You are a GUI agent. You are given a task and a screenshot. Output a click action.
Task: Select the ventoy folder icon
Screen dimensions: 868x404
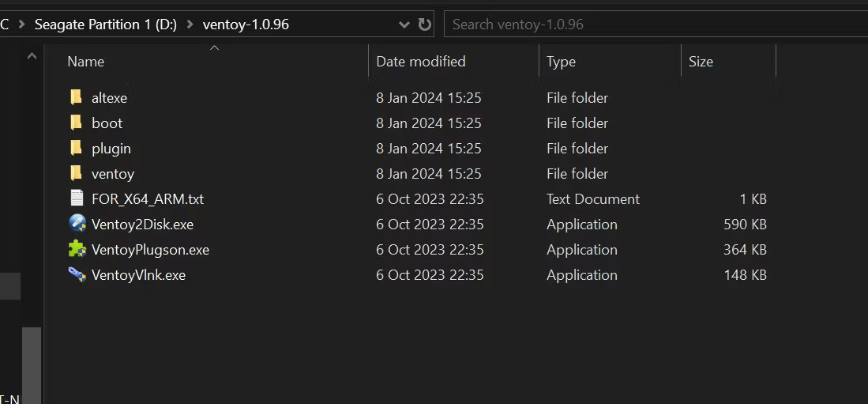[76, 173]
